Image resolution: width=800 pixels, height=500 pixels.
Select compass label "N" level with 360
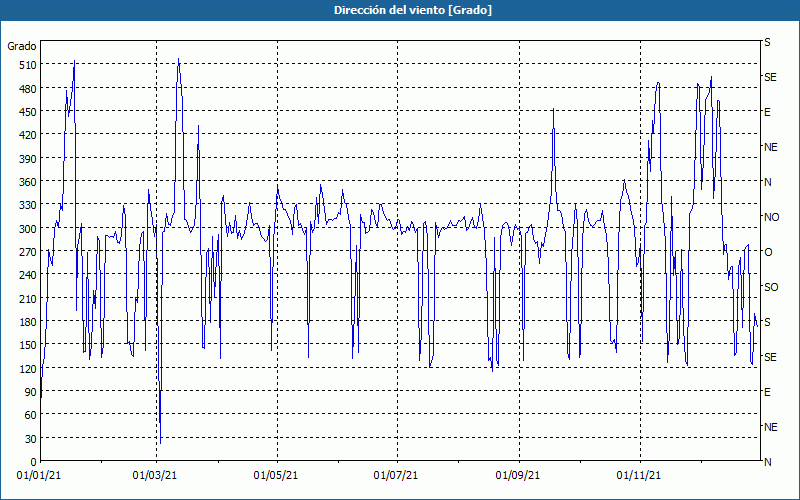767,182
